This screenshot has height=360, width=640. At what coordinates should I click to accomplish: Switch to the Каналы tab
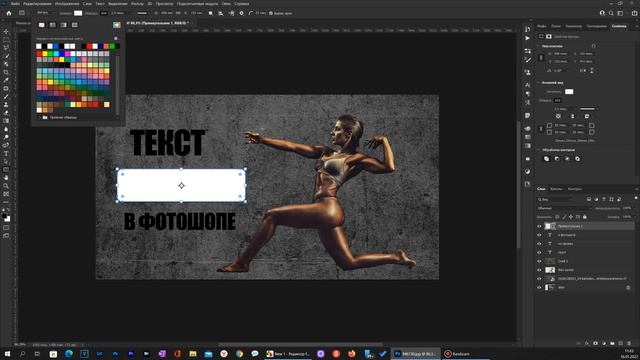(x=556, y=189)
